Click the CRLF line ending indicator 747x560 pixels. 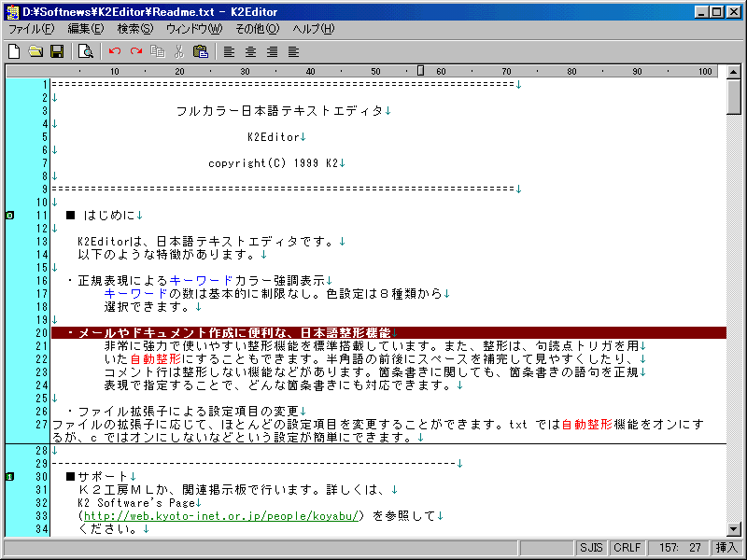(627, 548)
